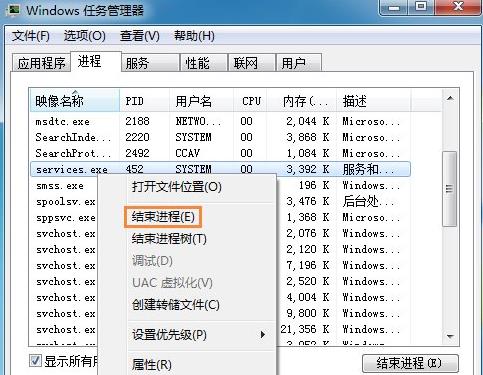Sort by 描述 column header
This screenshot has height=375, width=483.
click(x=374, y=101)
